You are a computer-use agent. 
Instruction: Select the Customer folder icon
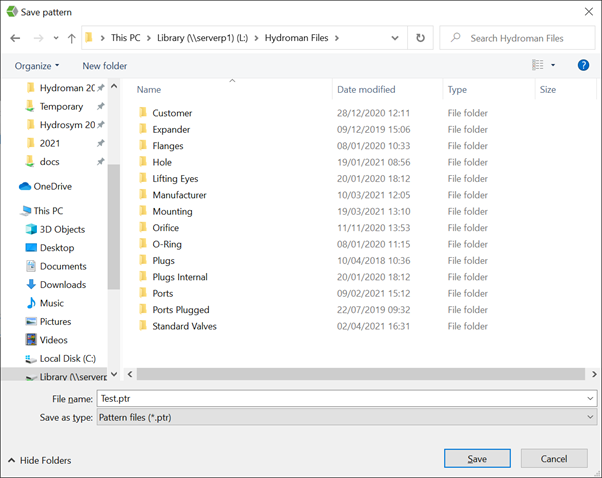point(143,112)
